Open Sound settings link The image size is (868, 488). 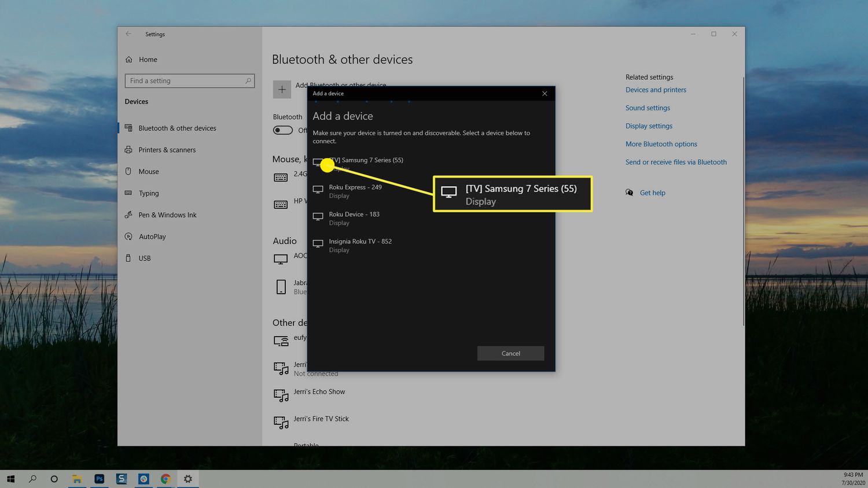(648, 108)
